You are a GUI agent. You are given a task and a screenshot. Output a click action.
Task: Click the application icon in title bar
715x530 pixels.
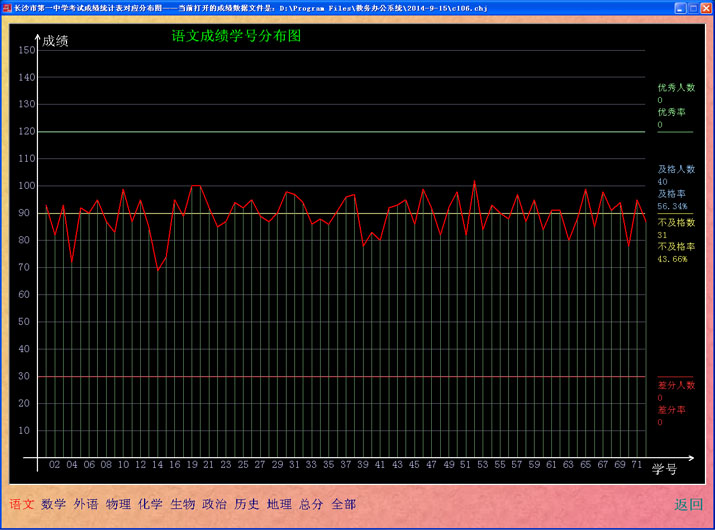click(x=8, y=7)
